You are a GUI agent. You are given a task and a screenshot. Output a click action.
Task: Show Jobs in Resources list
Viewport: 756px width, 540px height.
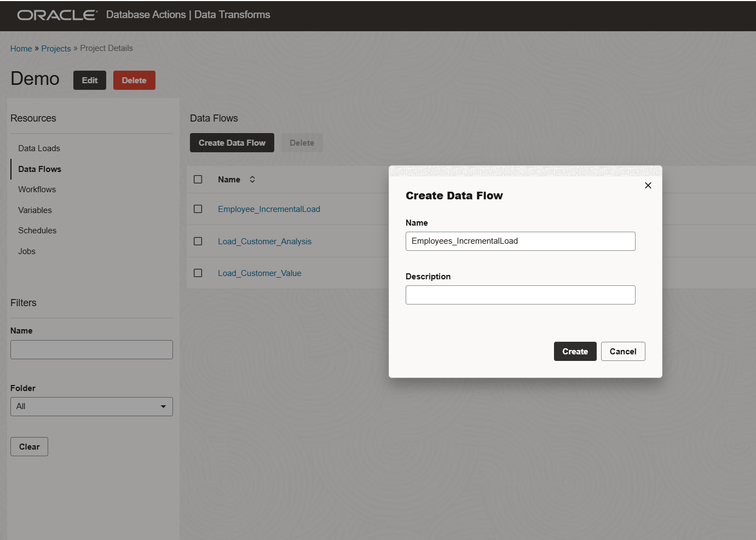(x=27, y=251)
